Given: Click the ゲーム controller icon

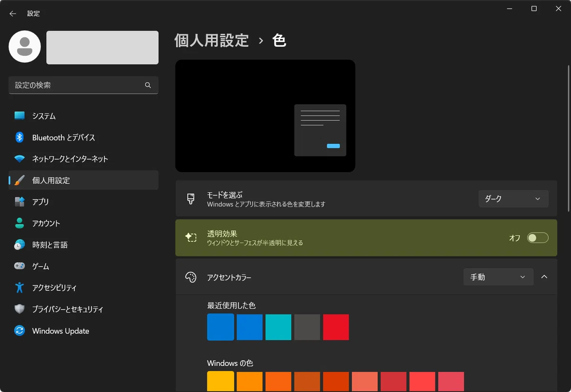Looking at the screenshot, I should click(20, 266).
